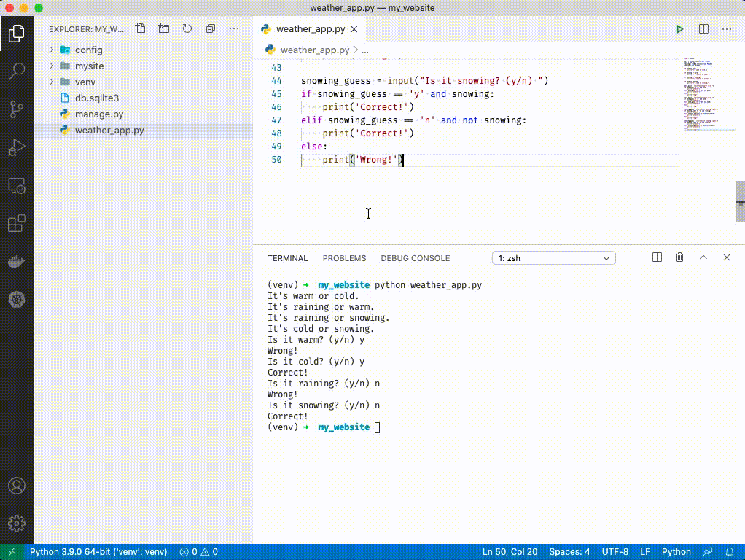Open the Extensions view

click(x=16, y=224)
